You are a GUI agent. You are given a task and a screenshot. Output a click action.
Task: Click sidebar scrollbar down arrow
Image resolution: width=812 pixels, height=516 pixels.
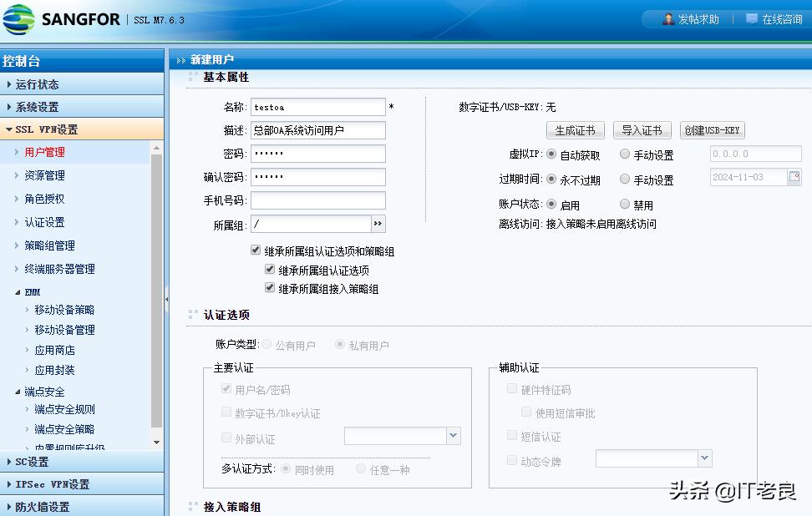[156, 443]
